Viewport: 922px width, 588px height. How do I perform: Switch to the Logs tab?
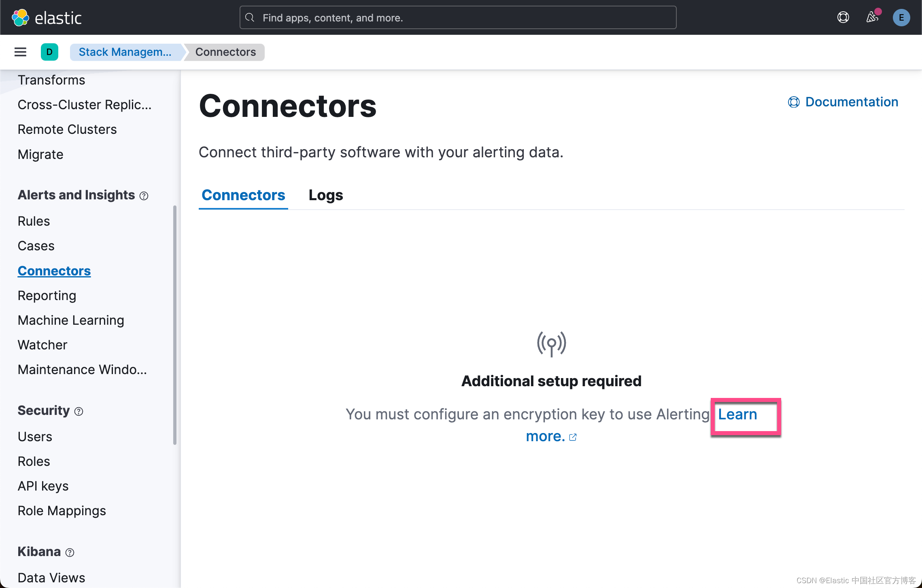coord(325,195)
